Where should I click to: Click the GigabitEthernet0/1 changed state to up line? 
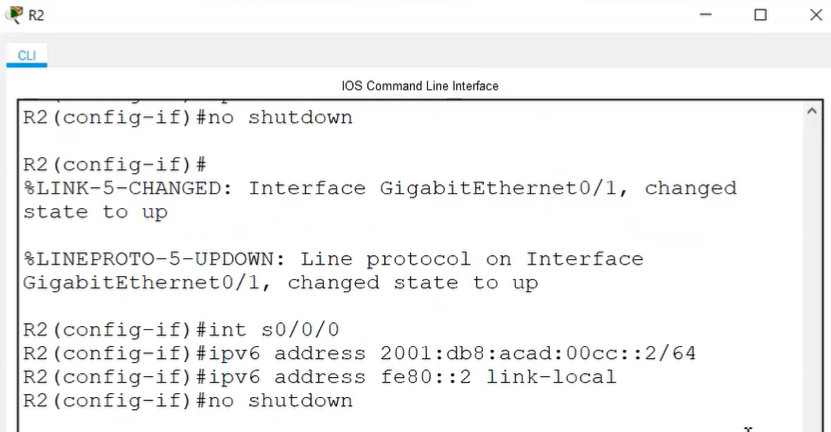pyautogui.click(x=280, y=283)
